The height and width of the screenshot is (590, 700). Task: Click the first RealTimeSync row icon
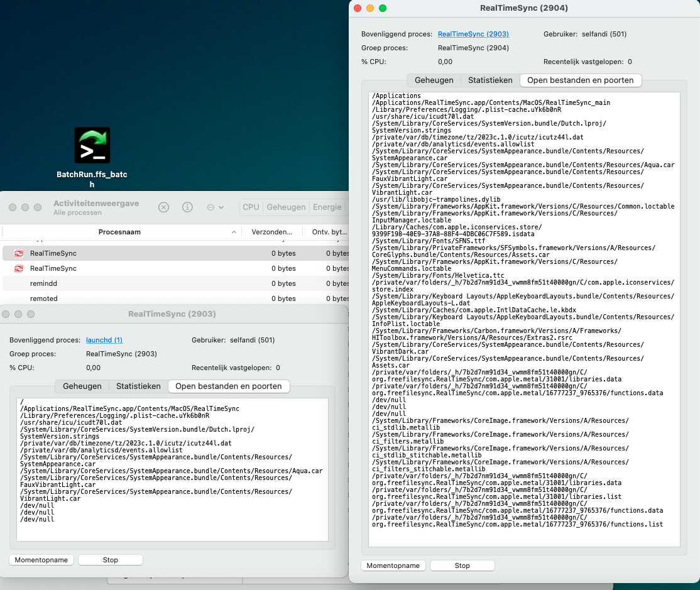click(19, 253)
